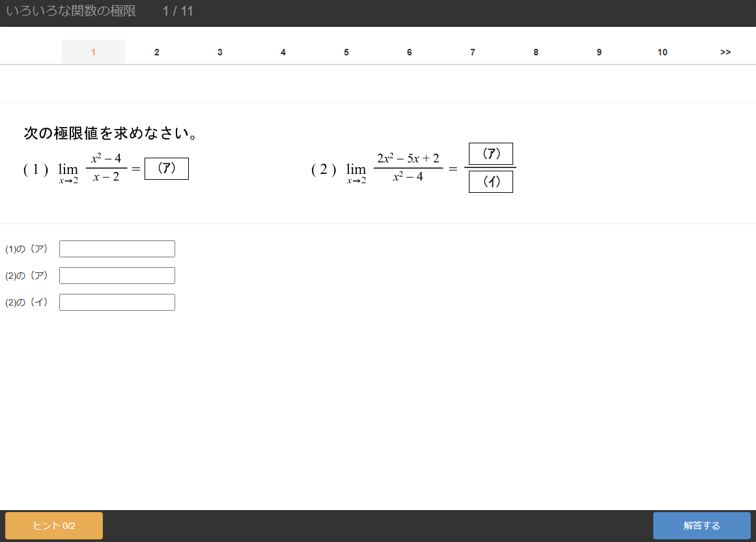Open question tab 3

pyautogui.click(x=219, y=52)
